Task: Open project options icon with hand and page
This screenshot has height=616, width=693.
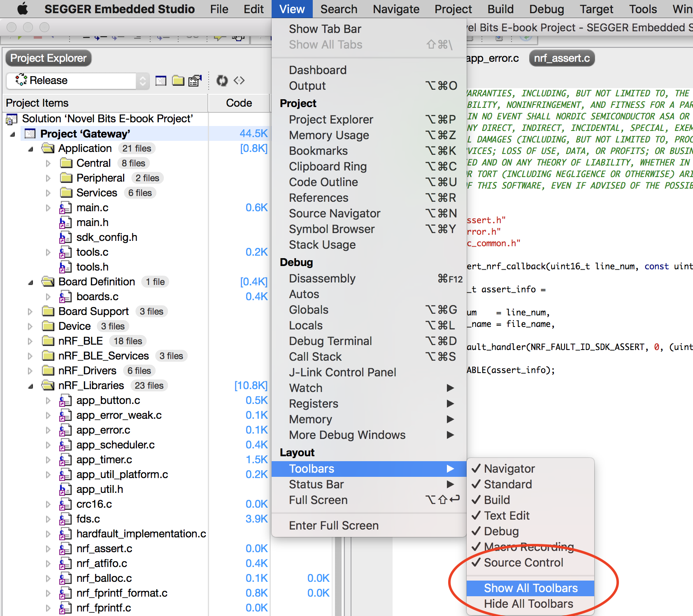Action: (195, 81)
